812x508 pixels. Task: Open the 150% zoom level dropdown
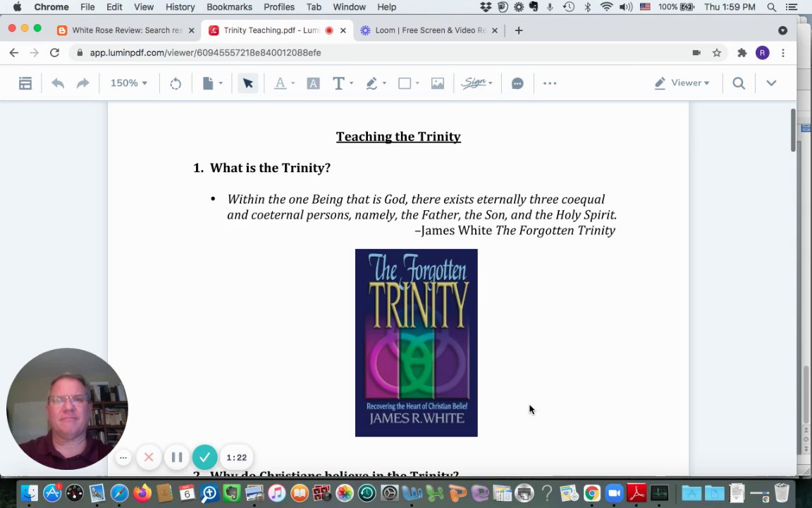point(129,83)
